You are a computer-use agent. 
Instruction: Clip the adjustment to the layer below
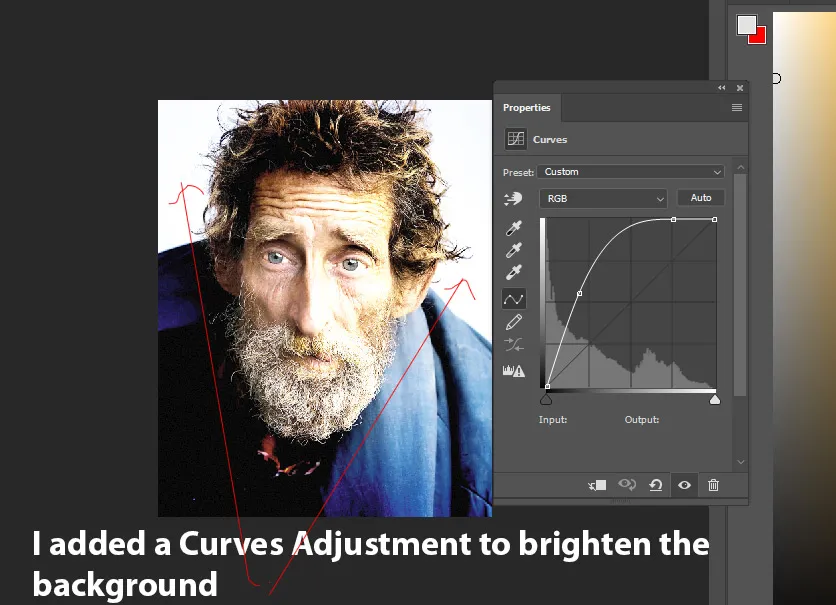coord(597,485)
